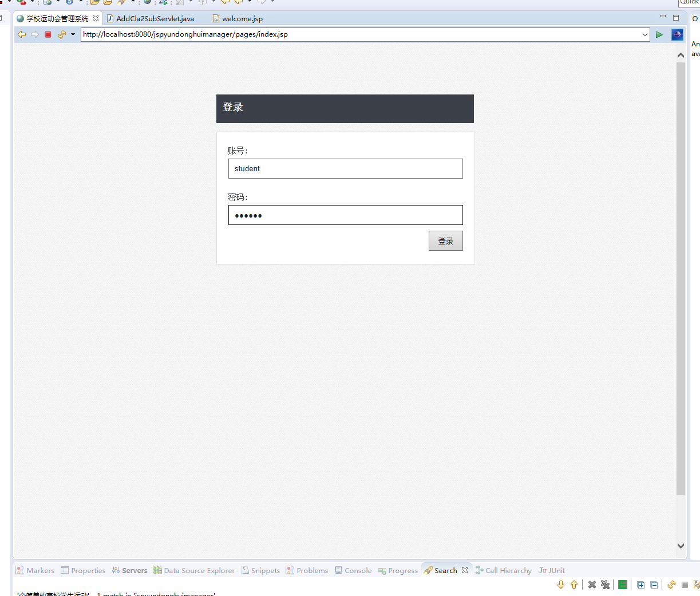Refresh the current browser page
This screenshot has height=596, width=700.
coord(62,34)
